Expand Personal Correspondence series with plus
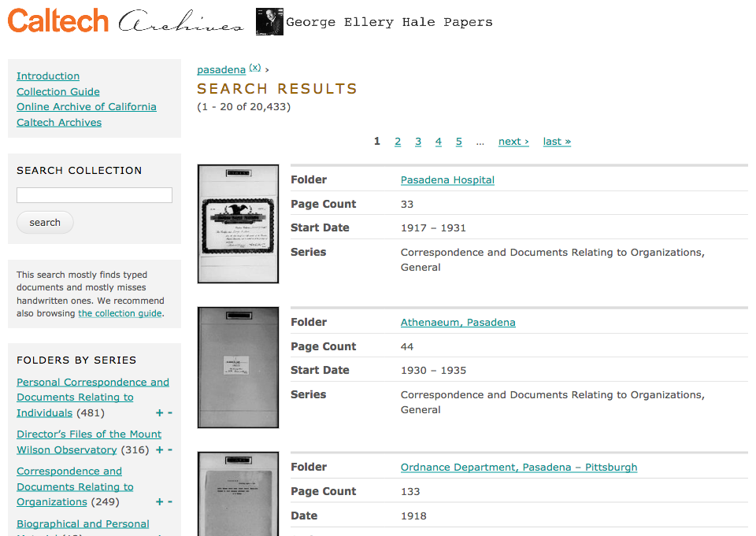 pyautogui.click(x=160, y=413)
